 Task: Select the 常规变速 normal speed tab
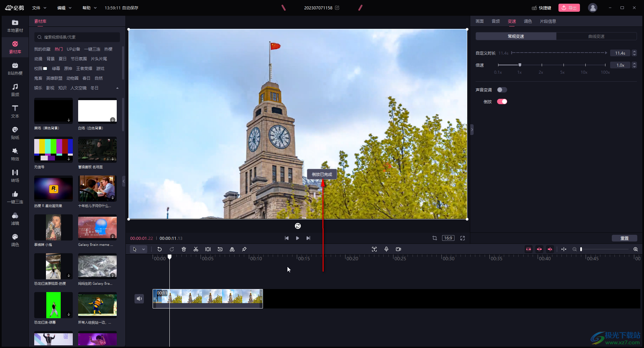click(x=516, y=36)
